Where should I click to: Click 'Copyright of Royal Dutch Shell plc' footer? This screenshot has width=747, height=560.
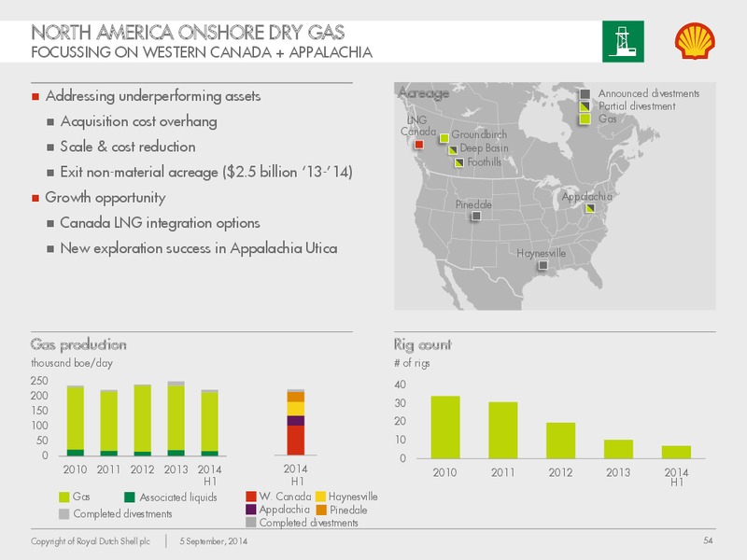coord(91,541)
